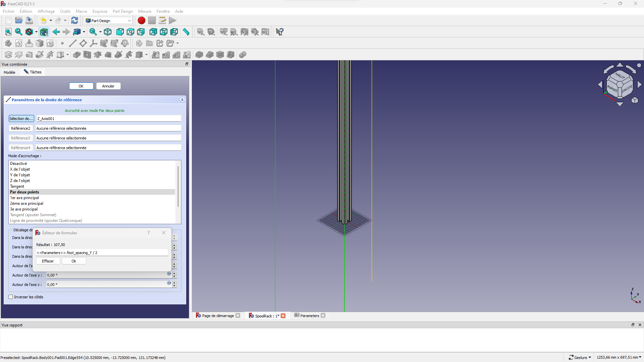Collapse the Paramètres de la droite panel
The height and width of the screenshot is (362, 644).
(182, 100)
